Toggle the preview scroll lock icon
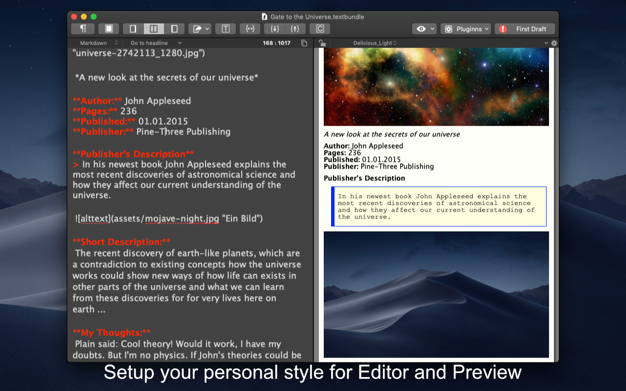The image size is (626, 391). click(x=322, y=43)
